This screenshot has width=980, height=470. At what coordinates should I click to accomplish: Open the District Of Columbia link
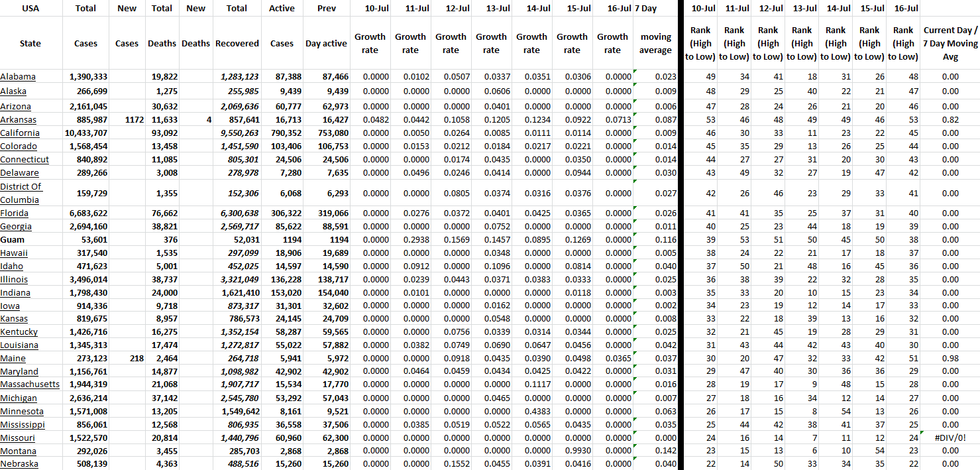point(21,193)
